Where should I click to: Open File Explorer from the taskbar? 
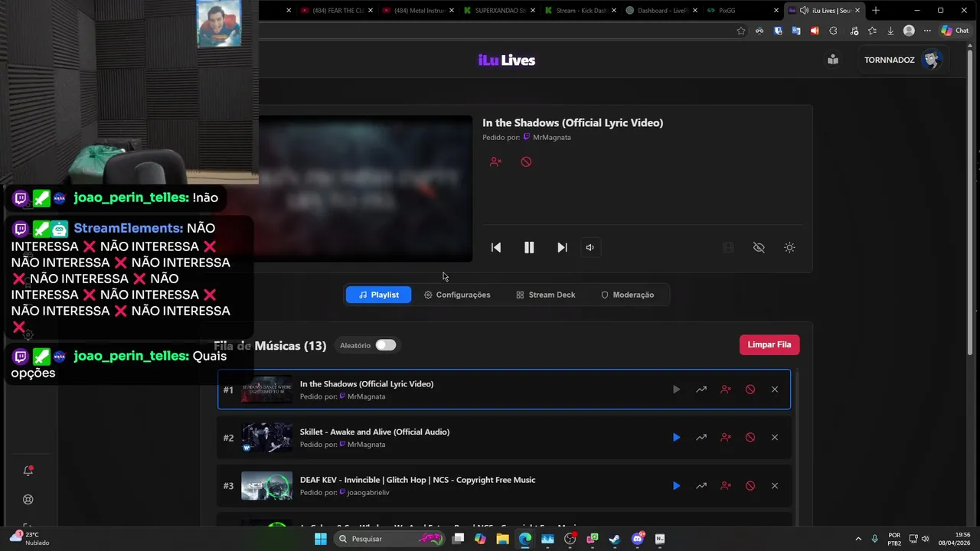502,539
